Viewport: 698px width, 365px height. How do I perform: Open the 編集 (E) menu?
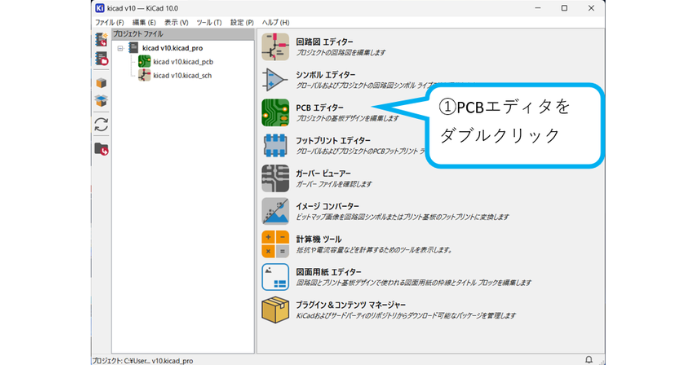point(144,22)
